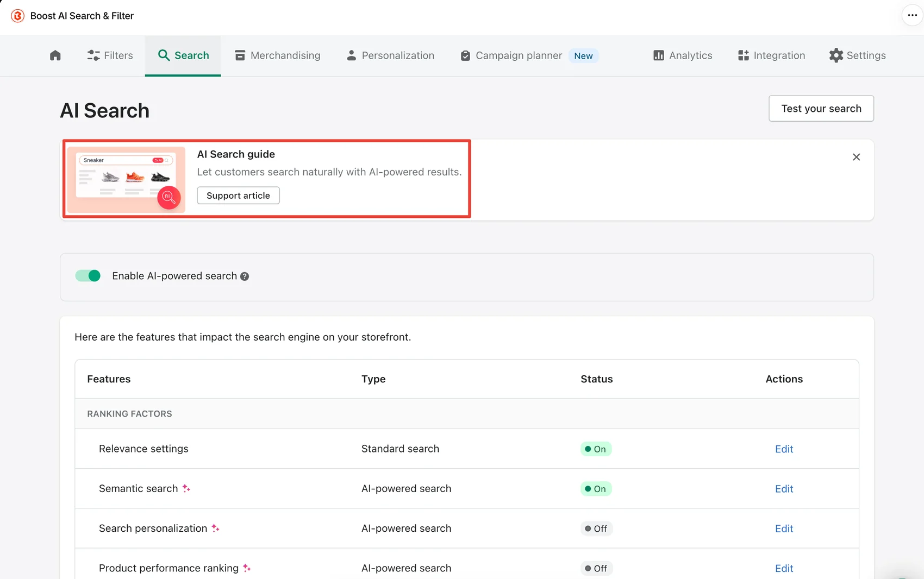Click the Campaign planner clipboard icon

pos(465,55)
